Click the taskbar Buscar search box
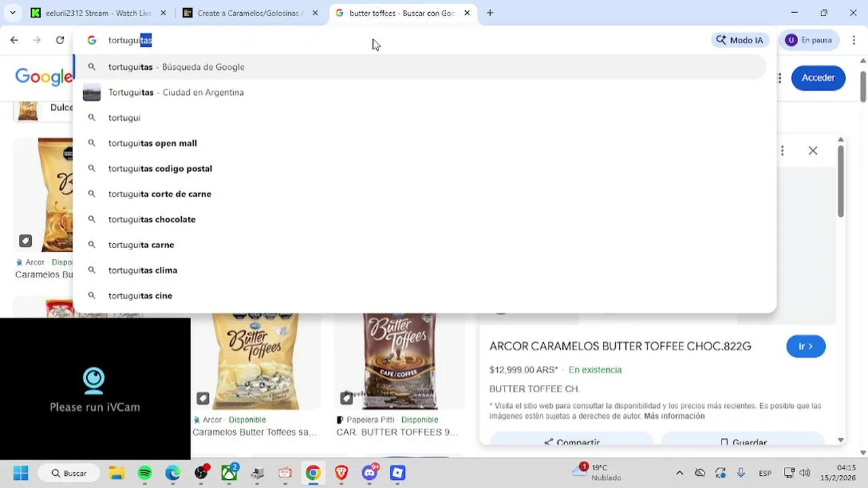868x488 pixels. click(68, 473)
